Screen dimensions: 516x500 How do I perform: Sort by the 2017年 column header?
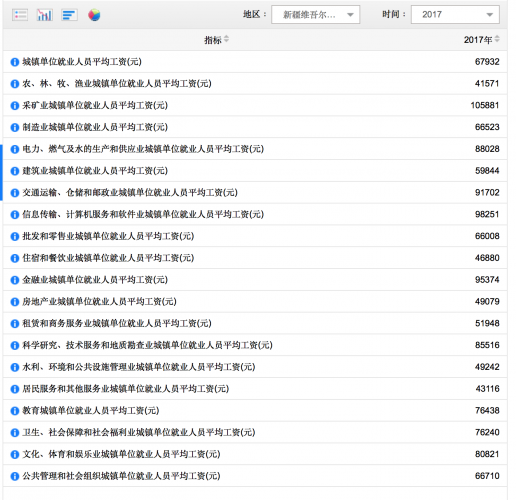pos(481,40)
